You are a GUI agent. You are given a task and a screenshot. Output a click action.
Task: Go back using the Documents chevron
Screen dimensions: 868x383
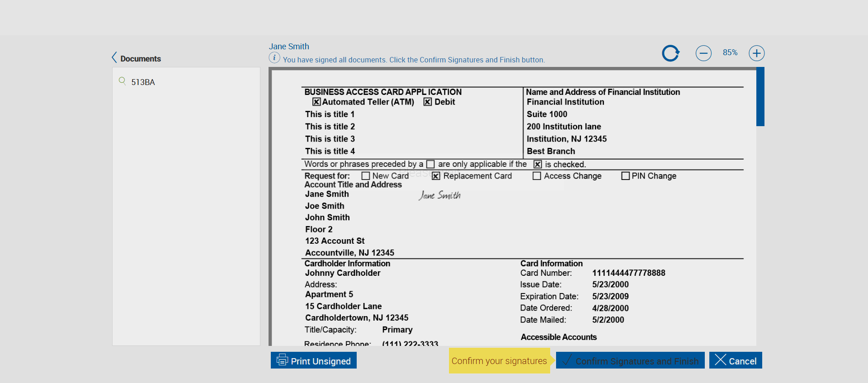click(114, 57)
